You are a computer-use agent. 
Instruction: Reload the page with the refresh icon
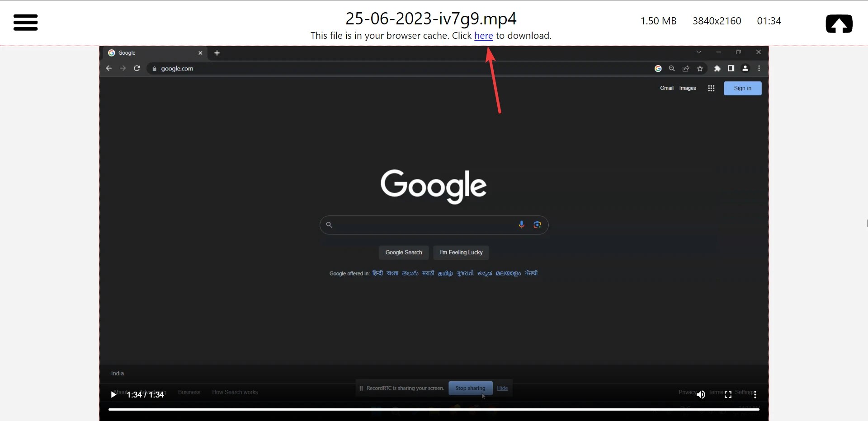click(137, 68)
